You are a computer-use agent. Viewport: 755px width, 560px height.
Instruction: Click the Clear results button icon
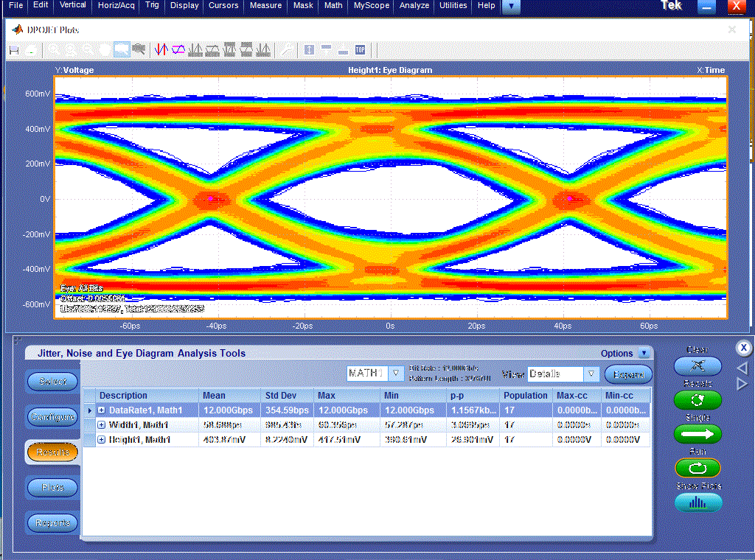697,366
